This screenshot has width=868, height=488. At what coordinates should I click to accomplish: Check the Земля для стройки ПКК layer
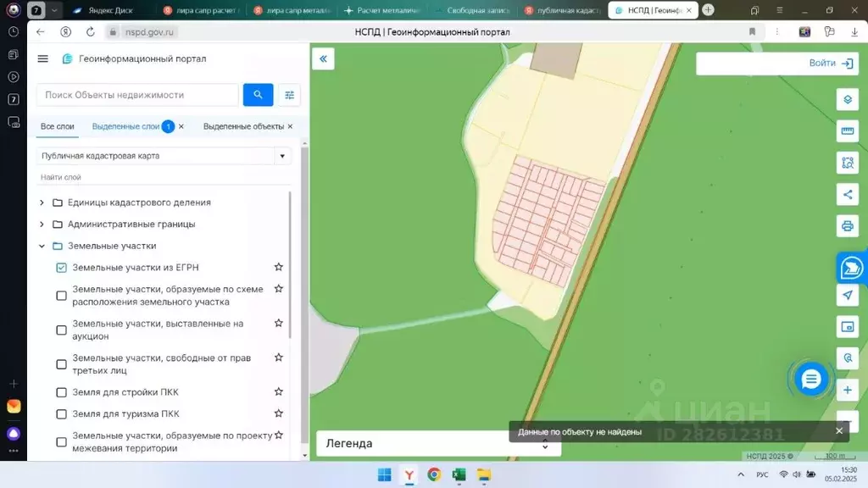click(61, 392)
